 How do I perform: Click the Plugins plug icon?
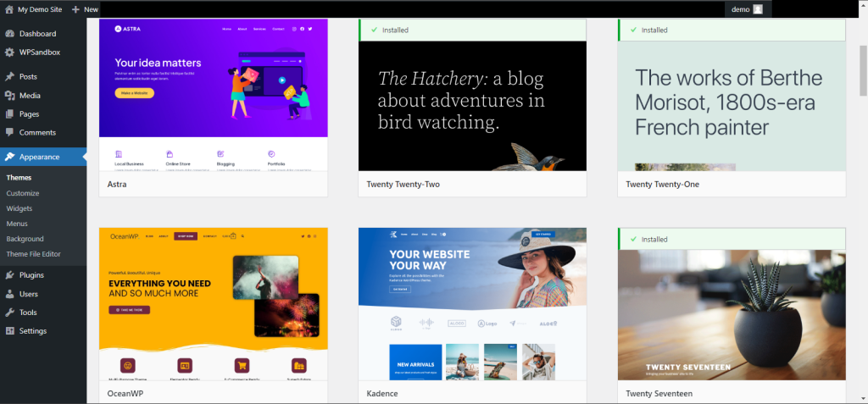(x=9, y=275)
